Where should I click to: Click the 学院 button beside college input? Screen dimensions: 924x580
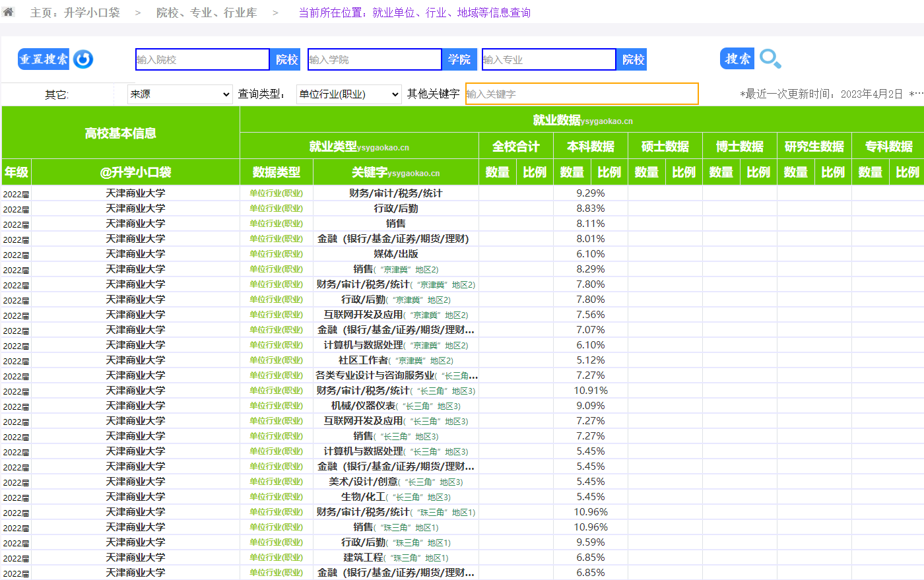click(459, 59)
